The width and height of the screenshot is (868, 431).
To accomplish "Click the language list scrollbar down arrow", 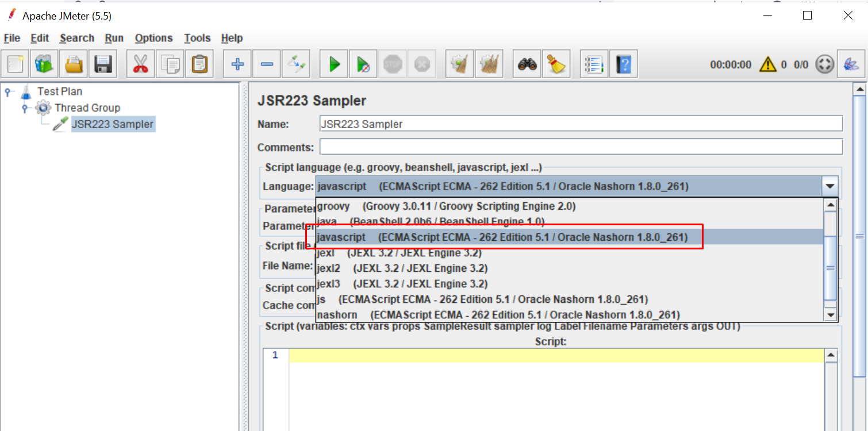I will click(830, 315).
